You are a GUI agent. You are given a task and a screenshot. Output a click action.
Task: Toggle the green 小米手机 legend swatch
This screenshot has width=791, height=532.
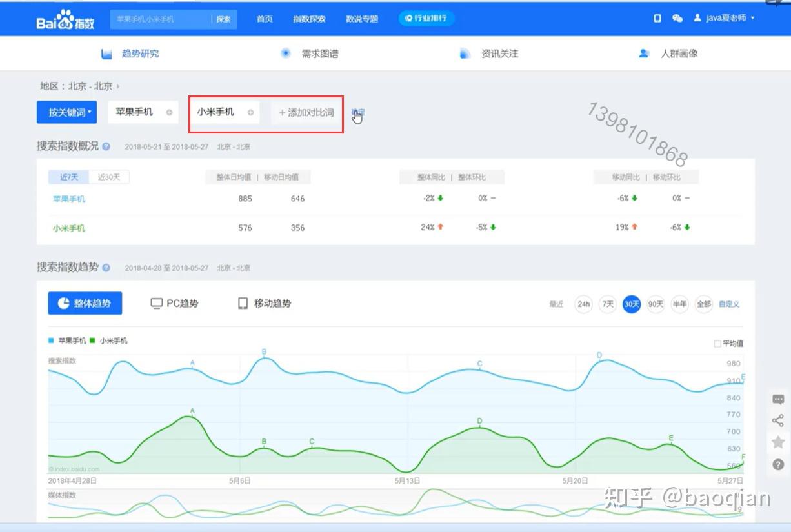coord(94,340)
